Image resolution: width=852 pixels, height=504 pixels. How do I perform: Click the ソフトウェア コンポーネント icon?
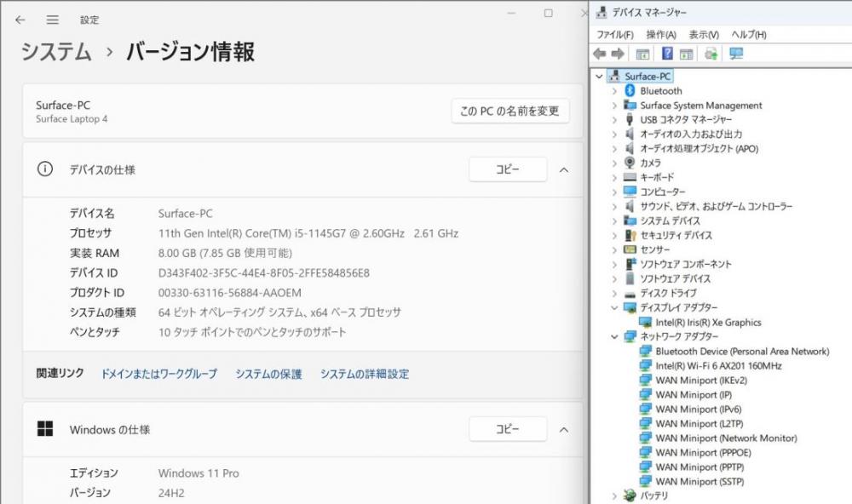(x=630, y=264)
